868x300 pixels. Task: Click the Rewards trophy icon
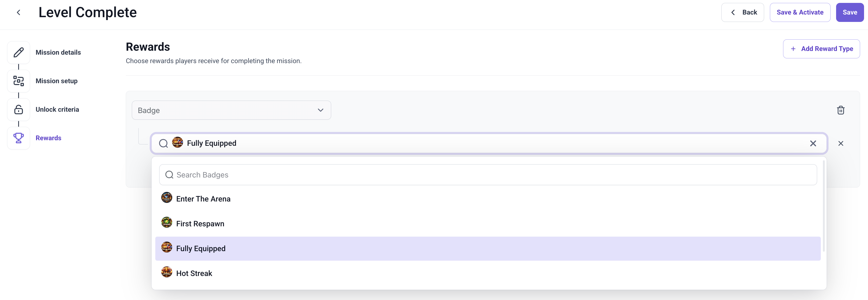[18, 138]
